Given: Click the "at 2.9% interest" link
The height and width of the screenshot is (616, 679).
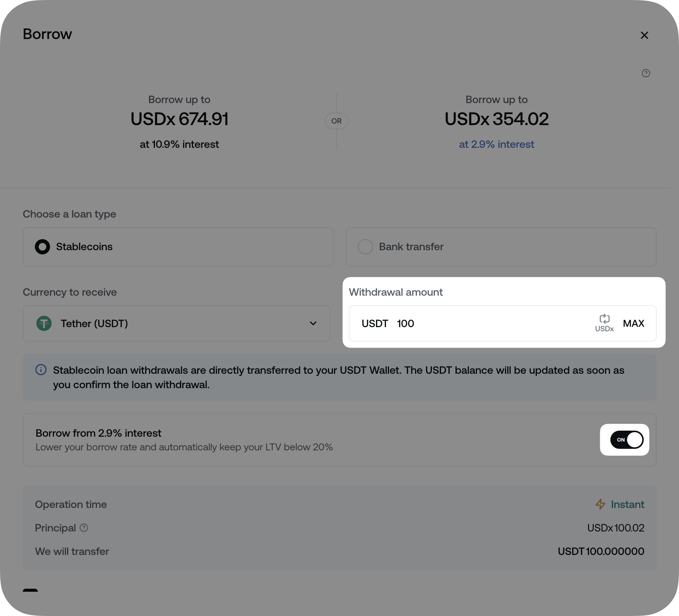Looking at the screenshot, I should coord(496,144).
